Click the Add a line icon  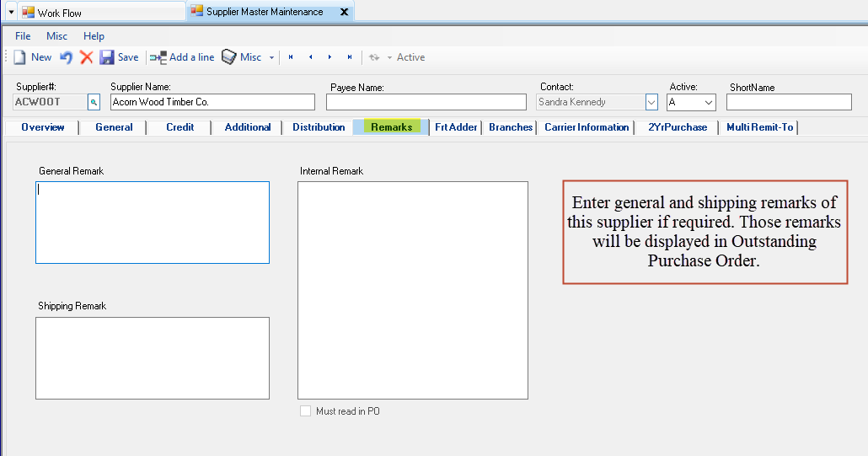[x=158, y=57]
